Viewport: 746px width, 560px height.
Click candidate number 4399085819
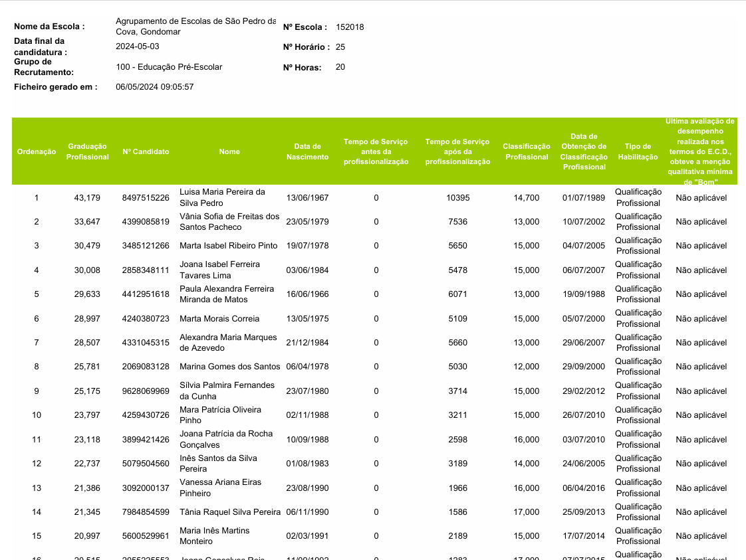coord(146,222)
